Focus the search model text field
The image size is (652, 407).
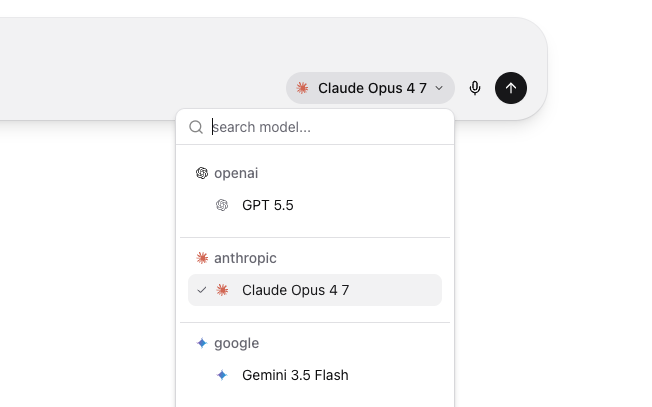(326, 127)
